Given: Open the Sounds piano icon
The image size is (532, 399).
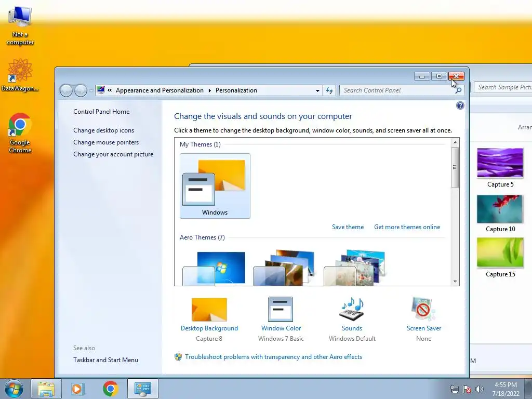Looking at the screenshot, I should tap(352, 309).
